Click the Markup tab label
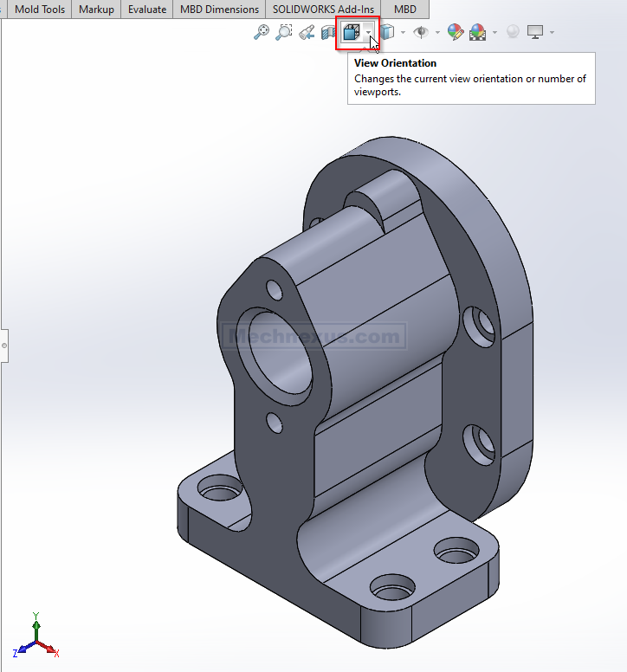627x672 pixels. point(96,10)
